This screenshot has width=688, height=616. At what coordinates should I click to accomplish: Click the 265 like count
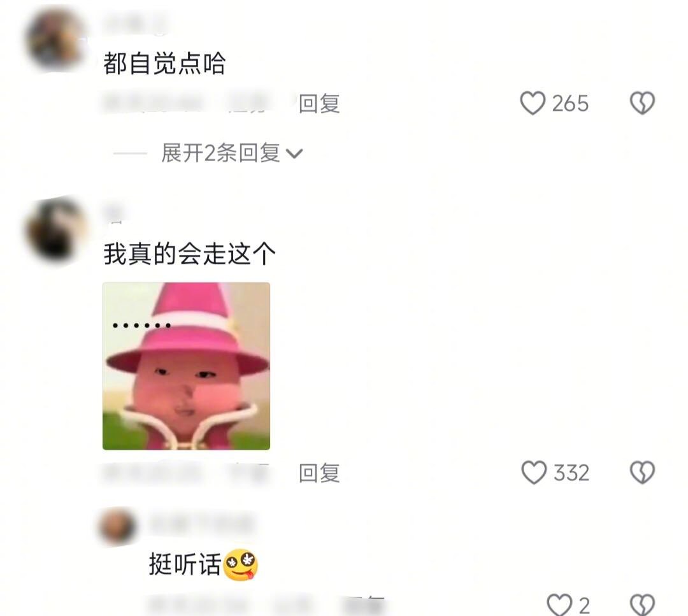(x=570, y=104)
